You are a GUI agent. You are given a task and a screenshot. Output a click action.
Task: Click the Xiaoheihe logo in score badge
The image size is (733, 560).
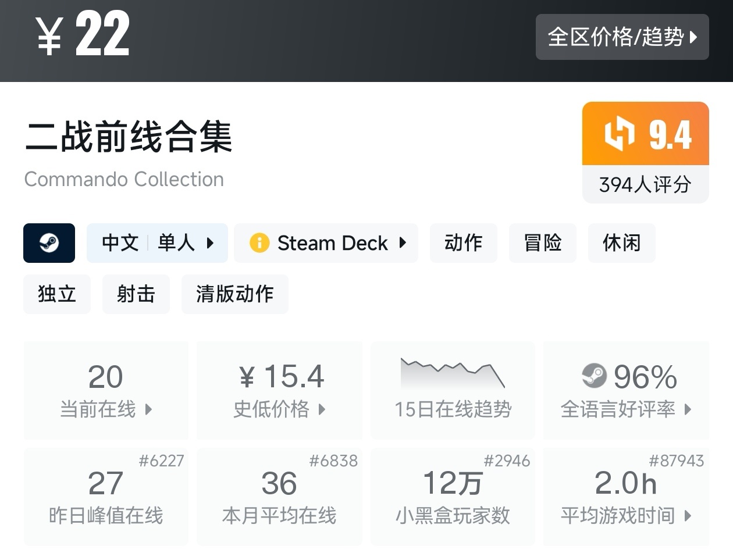618,134
